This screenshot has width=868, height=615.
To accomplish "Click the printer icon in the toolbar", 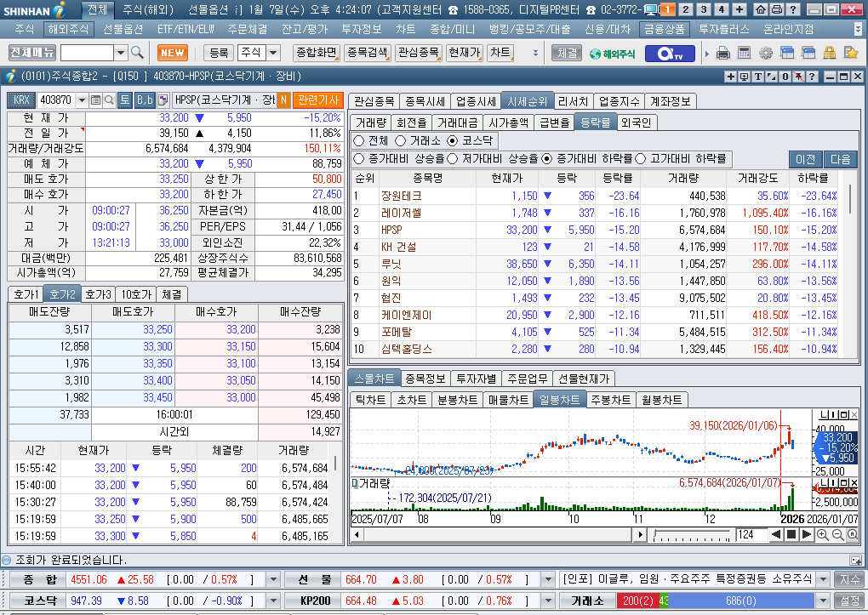I will click(723, 53).
